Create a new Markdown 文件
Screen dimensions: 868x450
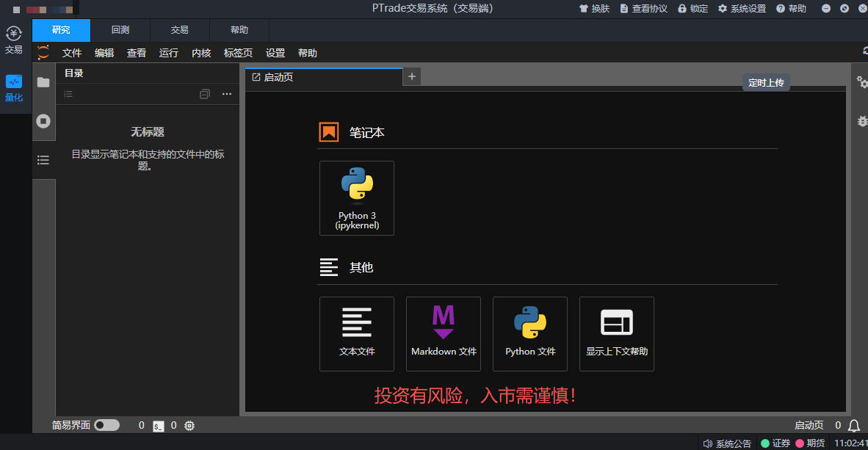[444, 334]
